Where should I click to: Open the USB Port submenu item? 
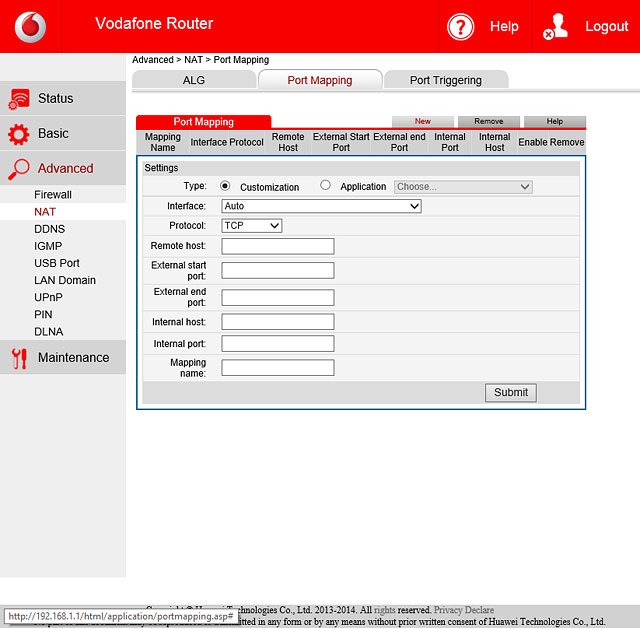pyautogui.click(x=57, y=263)
